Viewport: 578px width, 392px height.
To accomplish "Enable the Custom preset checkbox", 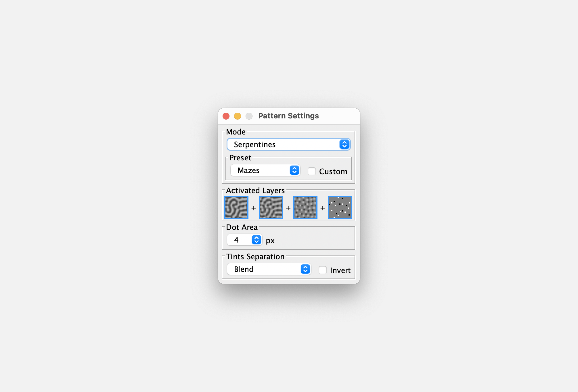I will point(312,171).
